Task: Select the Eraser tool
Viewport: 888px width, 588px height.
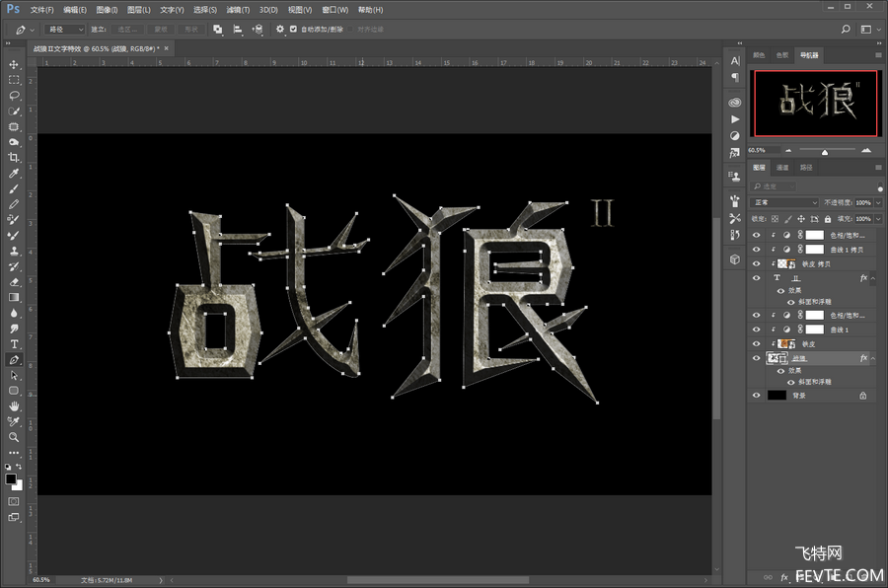Action: pyautogui.click(x=14, y=282)
